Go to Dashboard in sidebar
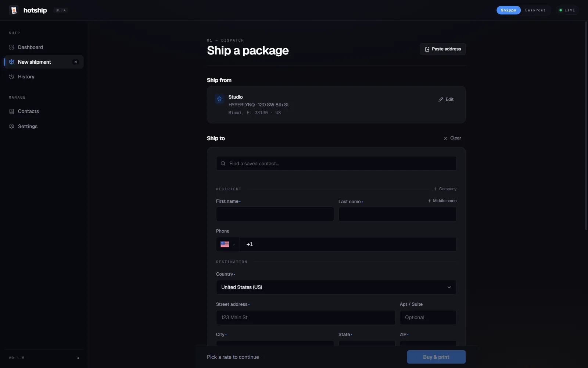This screenshot has width=588, height=368. [44, 47]
